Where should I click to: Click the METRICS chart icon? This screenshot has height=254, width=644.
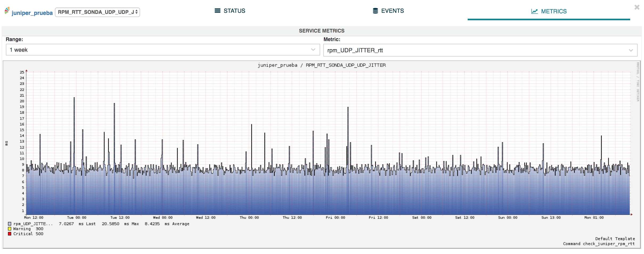tap(534, 11)
